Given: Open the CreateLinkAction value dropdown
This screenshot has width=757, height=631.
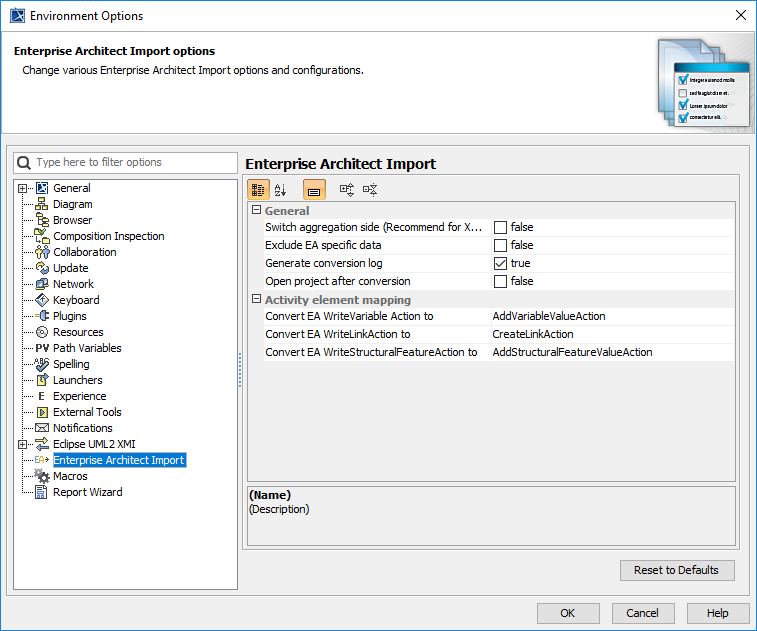Looking at the screenshot, I should pos(612,334).
